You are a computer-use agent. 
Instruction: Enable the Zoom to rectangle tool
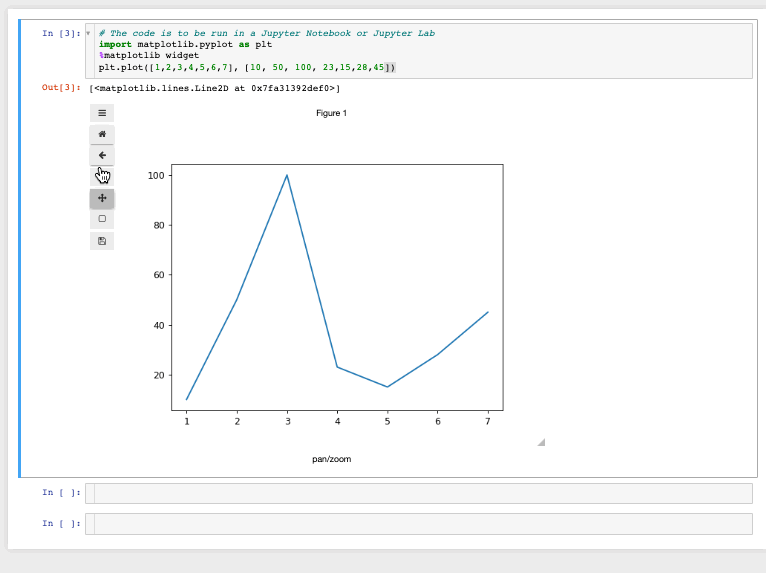coord(102,219)
